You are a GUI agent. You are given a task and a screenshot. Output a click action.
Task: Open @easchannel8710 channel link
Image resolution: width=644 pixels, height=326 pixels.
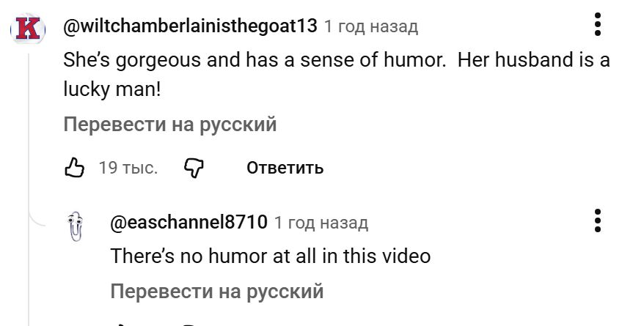click(x=189, y=222)
